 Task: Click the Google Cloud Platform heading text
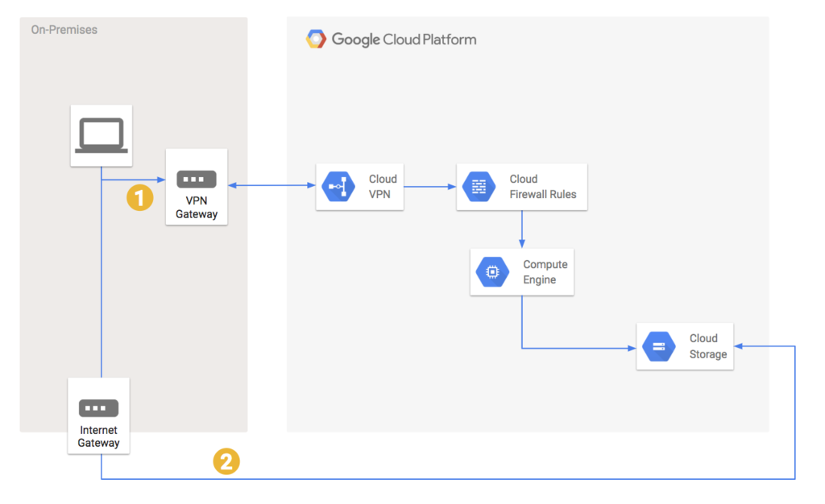coord(404,38)
